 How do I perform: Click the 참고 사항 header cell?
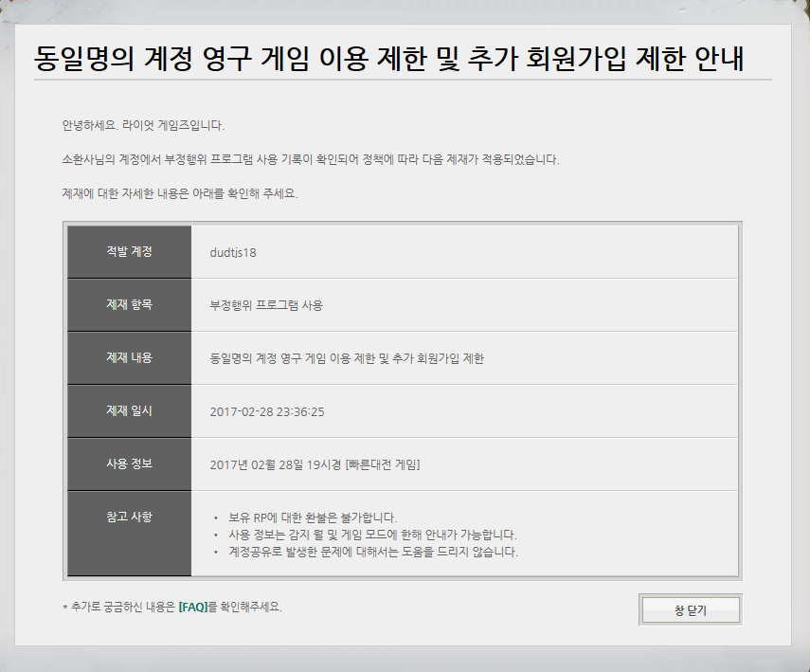(x=129, y=534)
